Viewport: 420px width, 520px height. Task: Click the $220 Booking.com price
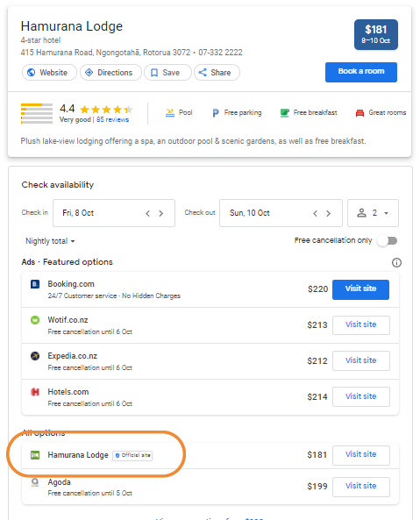click(x=317, y=289)
